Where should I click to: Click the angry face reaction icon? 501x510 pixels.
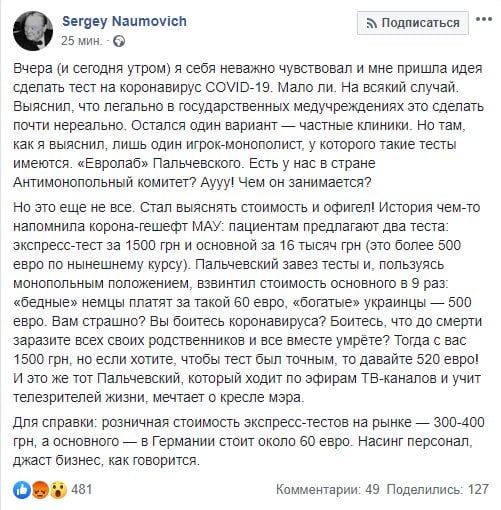point(41,490)
